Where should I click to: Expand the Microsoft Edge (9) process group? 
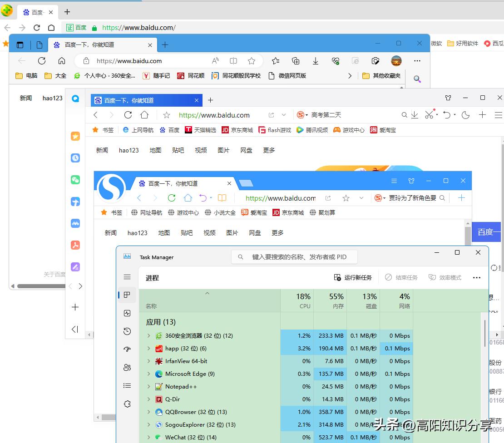point(148,374)
